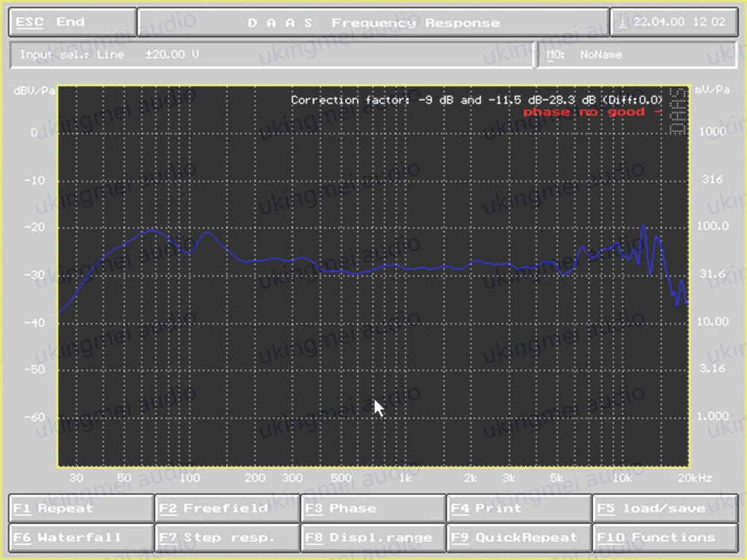
Task: Click the ESC End button
Action: [73, 22]
